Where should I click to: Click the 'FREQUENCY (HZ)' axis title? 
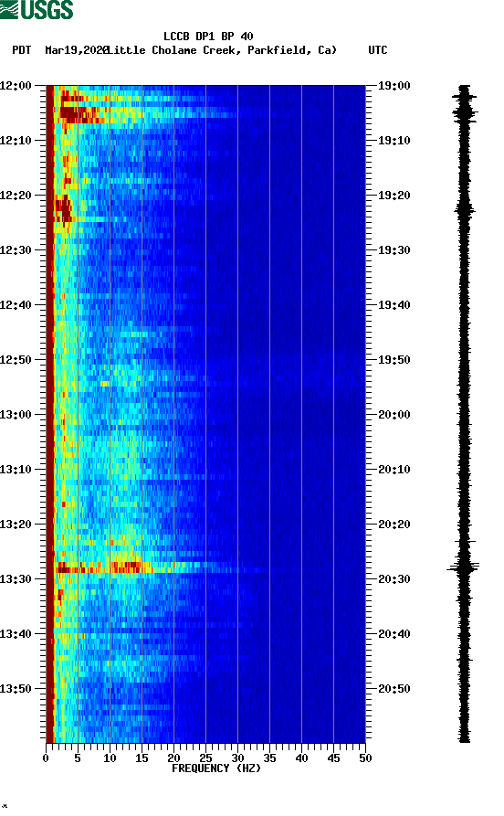pos(216,768)
